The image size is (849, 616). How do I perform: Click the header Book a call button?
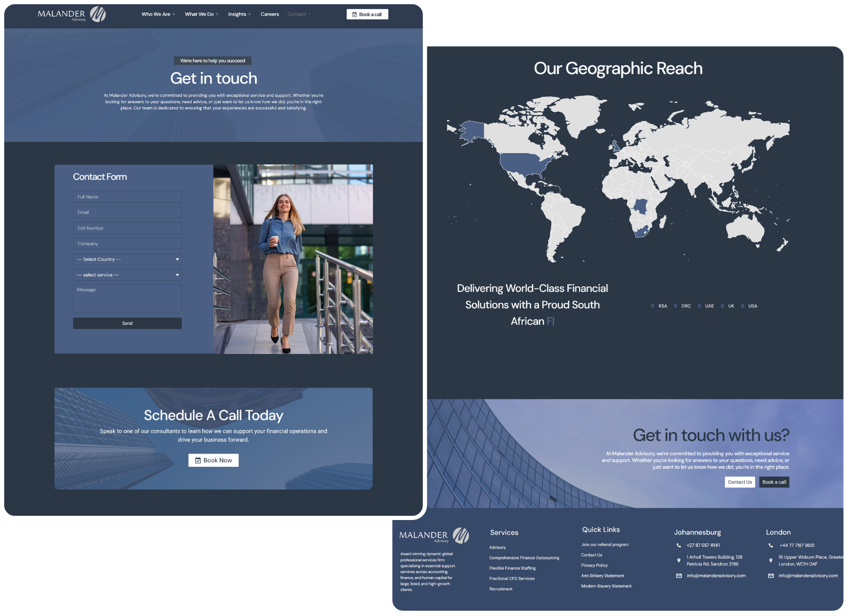pyautogui.click(x=367, y=14)
